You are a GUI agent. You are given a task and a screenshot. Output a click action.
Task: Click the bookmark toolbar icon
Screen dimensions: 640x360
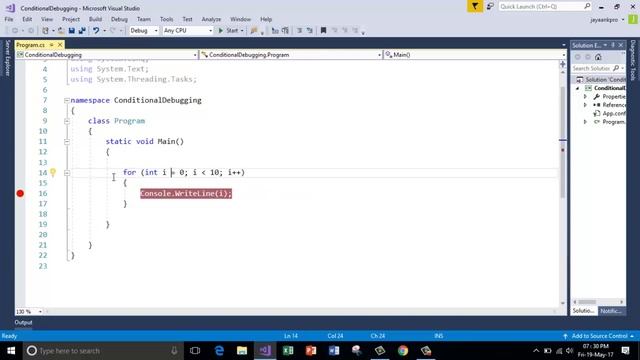coord(323,30)
